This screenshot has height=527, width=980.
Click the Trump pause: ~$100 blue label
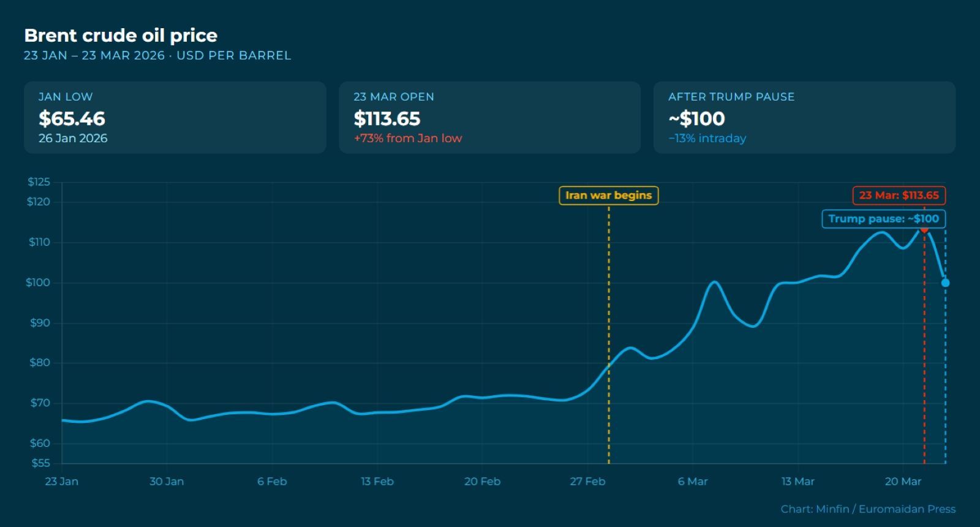883,219
